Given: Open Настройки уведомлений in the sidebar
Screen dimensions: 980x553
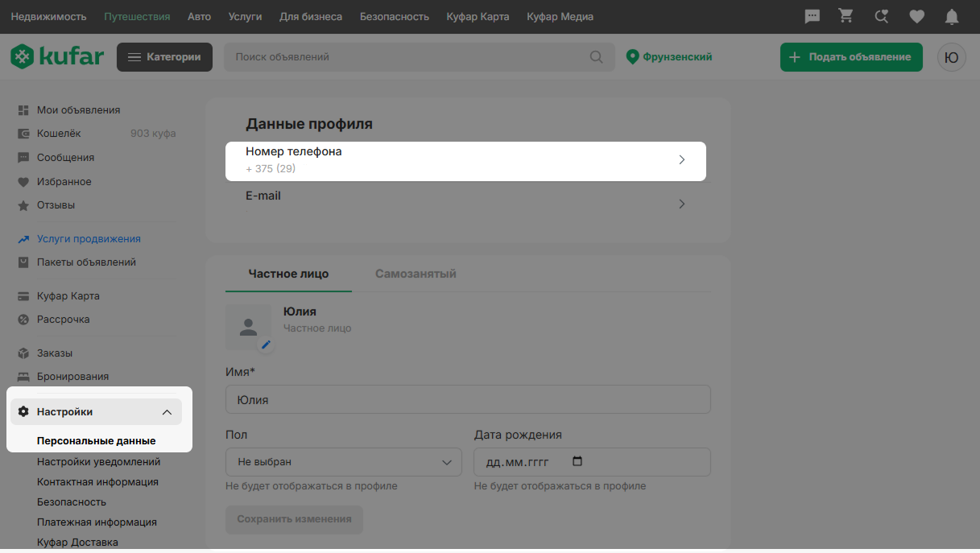Looking at the screenshot, I should click(98, 462).
